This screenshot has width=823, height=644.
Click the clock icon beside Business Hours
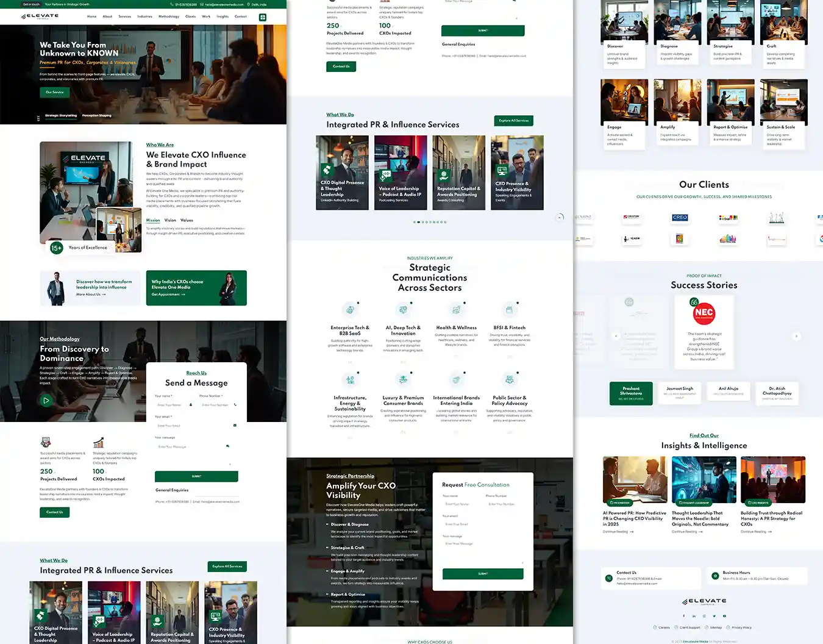click(x=714, y=575)
